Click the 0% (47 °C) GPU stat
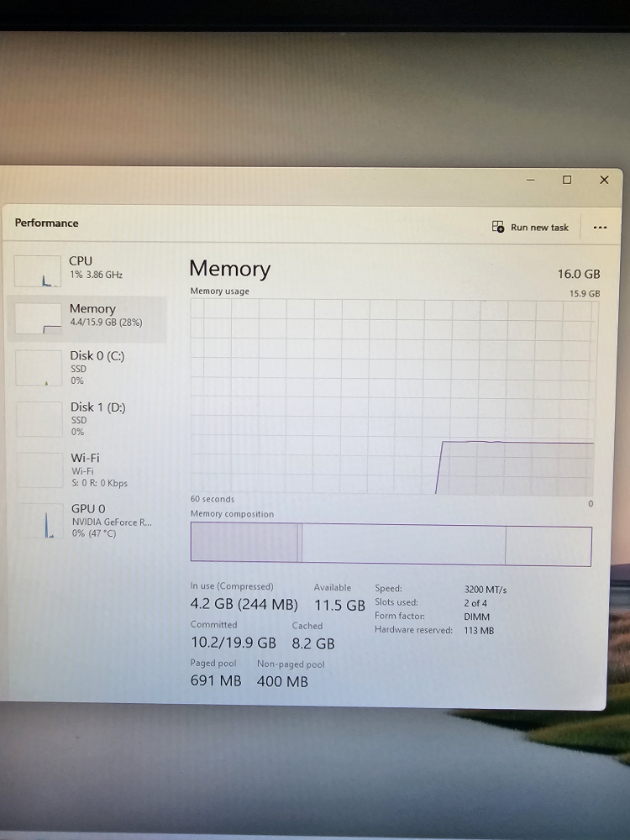The height and width of the screenshot is (840, 630). 94,533
